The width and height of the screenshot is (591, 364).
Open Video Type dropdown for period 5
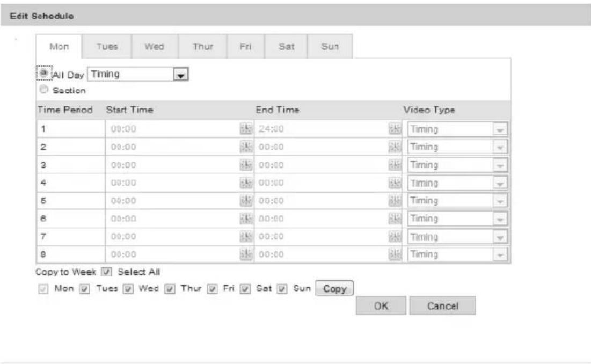coord(457,201)
